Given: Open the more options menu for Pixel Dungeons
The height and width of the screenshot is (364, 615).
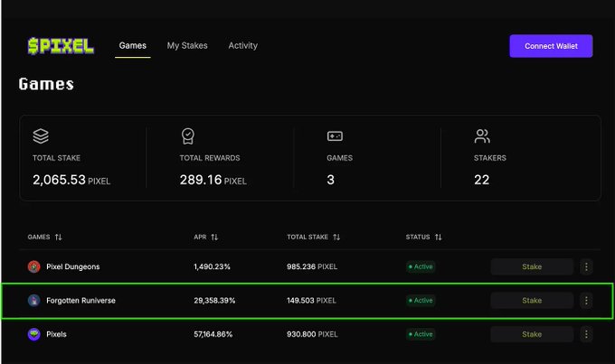Looking at the screenshot, I should point(586,266).
